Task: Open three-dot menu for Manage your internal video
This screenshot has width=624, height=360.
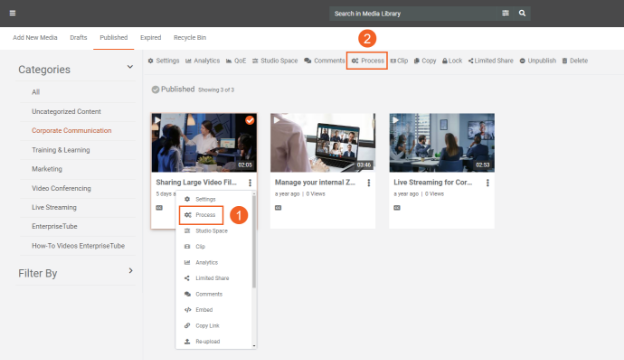Action: (x=369, y=183)
